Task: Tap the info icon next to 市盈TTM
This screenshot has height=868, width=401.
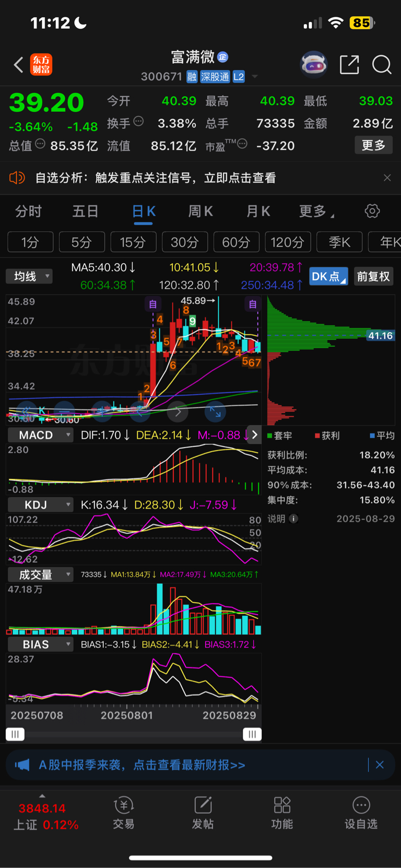Action: pos(242,144)
